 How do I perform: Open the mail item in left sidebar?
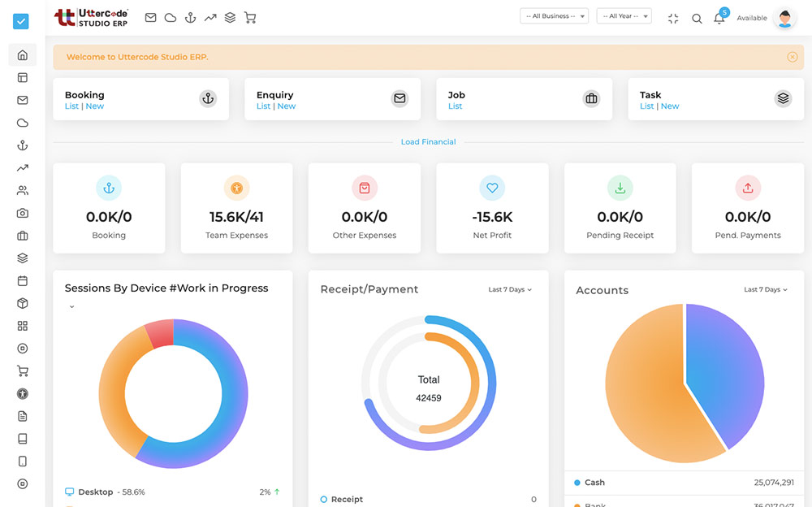pyautogui.click(x=23, y=101)
